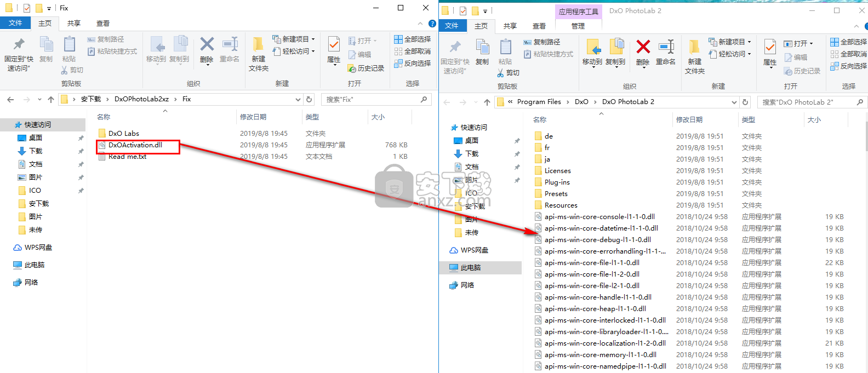868x373 pixels.
Task: Click Back arrow in Fix window navigation
Action: 10,99
